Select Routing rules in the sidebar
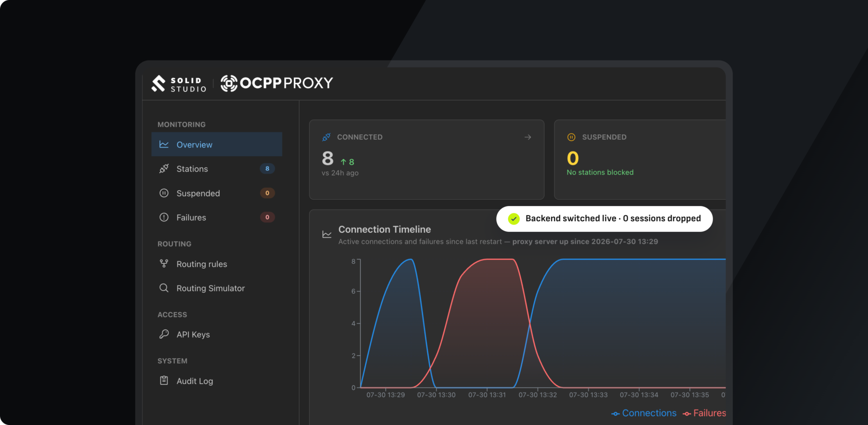Image resolution: width=868 pixels, height=425 pixels. (x=217, y=264)
